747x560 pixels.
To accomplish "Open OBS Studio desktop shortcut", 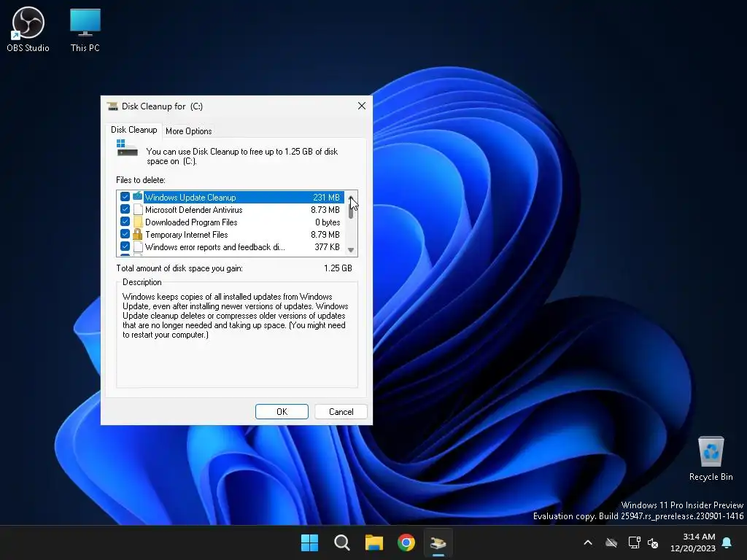I will point(28,29).
